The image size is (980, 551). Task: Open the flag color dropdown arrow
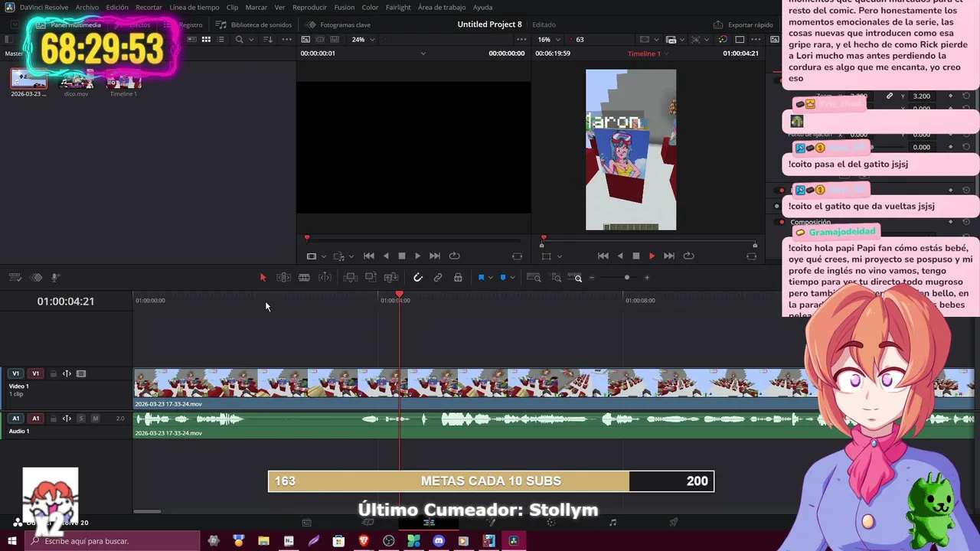tap(491, 278)
